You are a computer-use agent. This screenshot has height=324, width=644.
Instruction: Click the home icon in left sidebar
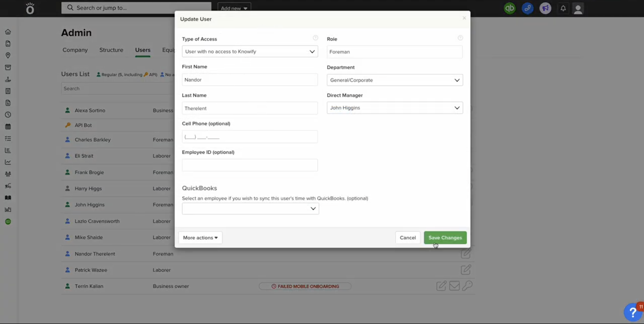pos(8,32)
